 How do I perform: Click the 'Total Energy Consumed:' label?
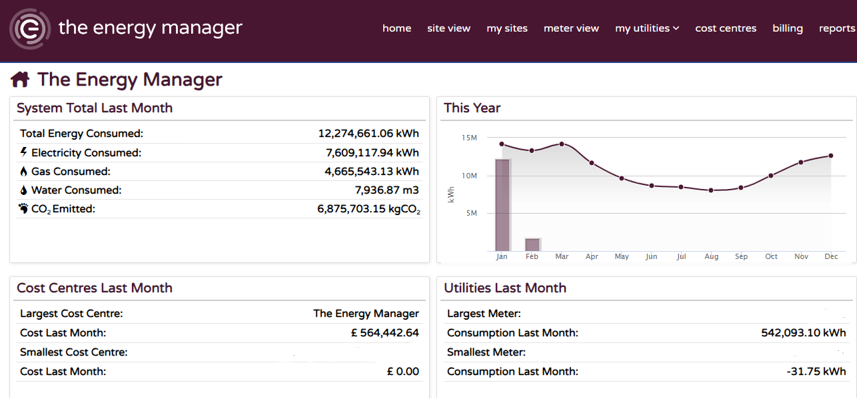click(81, 133)
